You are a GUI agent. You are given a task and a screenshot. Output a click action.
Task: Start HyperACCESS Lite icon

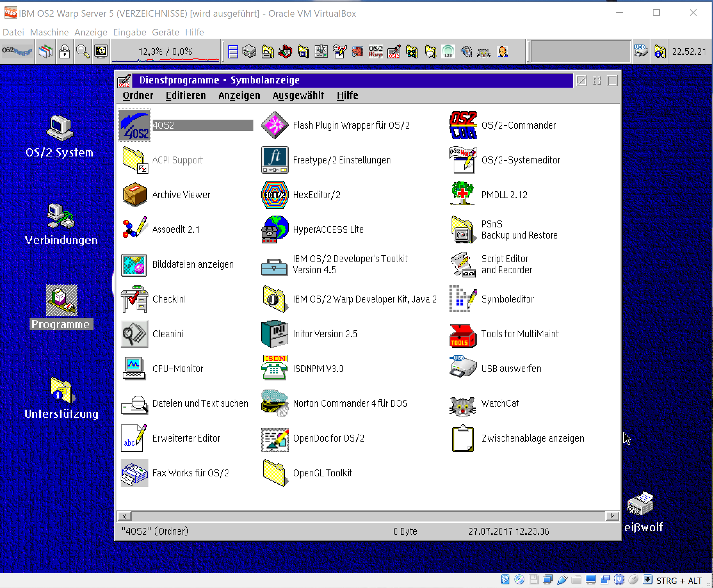(x=275, y=229)
